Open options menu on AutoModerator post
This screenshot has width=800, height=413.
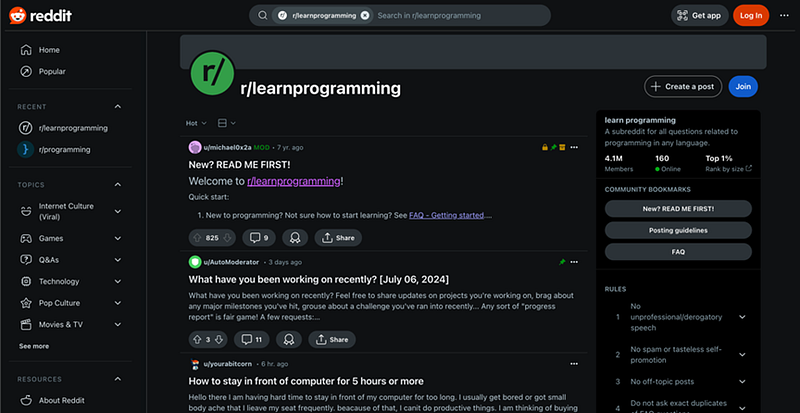click(574, 262)
